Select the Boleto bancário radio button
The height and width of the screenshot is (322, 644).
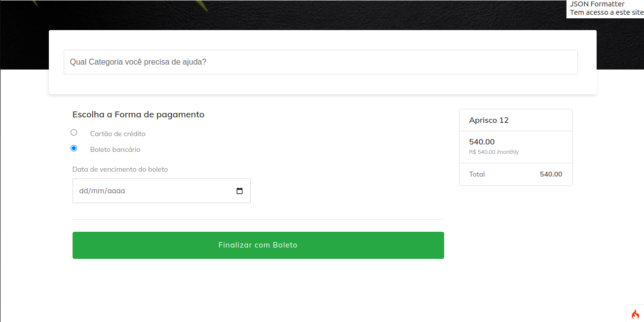pos(74,148)
